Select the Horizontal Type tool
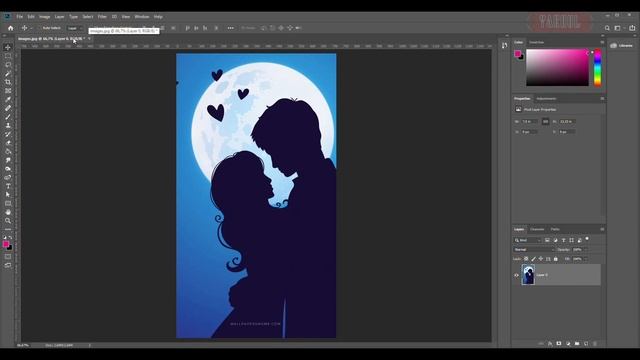 (x=8, y=186)
